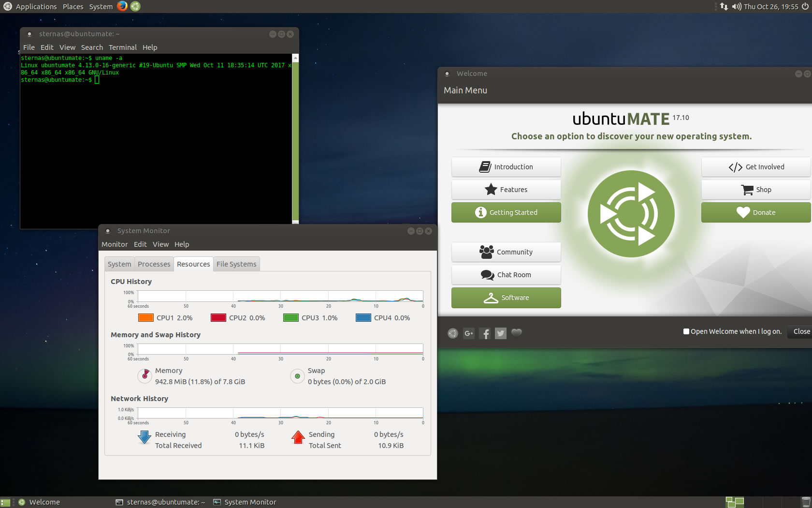812x508 pixels.
Task: Open the terminal View menu
Action: coord(68,47)
